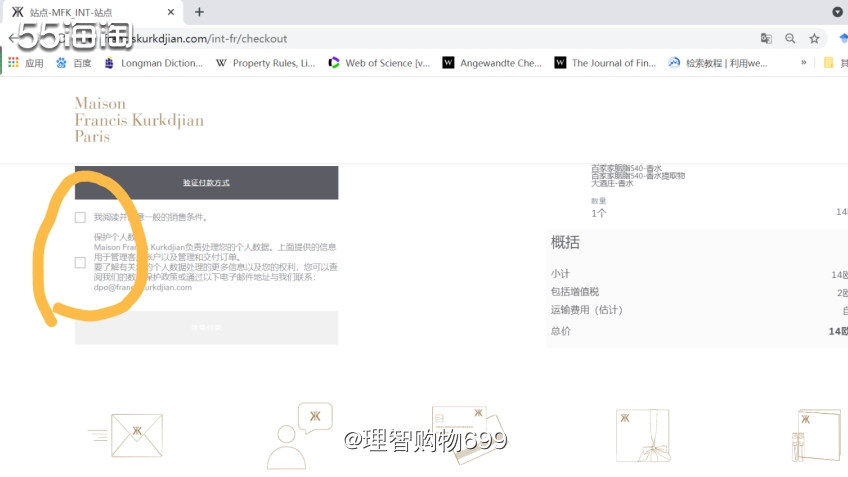Click the payment cards icon
848x477 pixels.
(468, 435)
